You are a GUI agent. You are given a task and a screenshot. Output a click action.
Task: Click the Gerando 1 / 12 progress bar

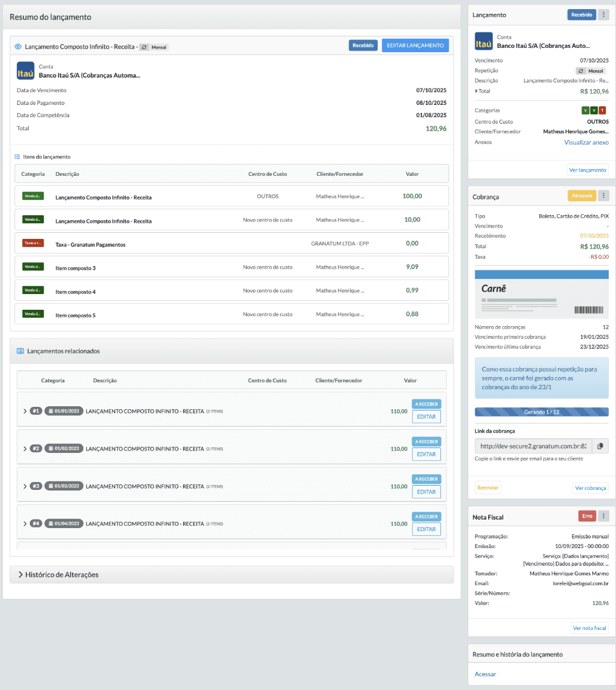[x=541, y=412]
